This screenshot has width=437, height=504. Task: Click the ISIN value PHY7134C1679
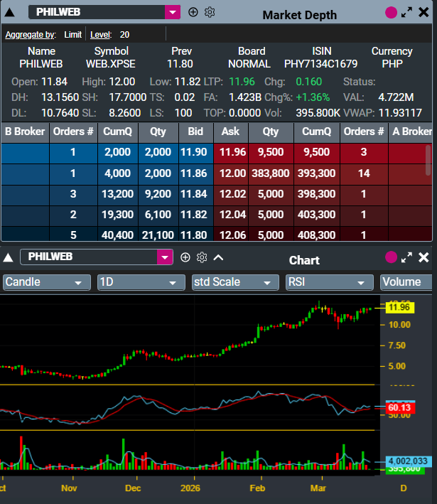pos(320,64)
